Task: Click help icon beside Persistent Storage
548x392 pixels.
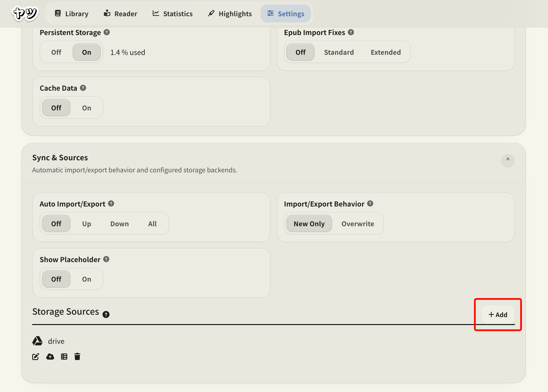Action: 107,32
